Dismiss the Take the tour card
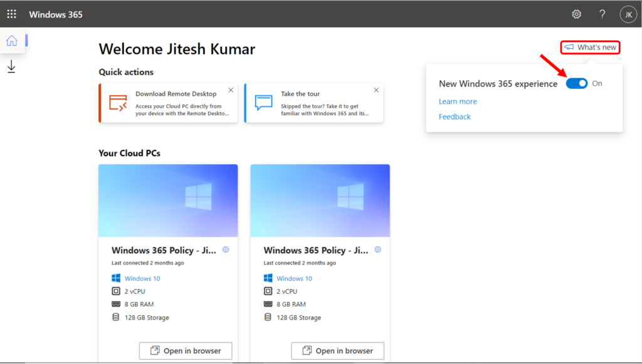 point(376,90)
